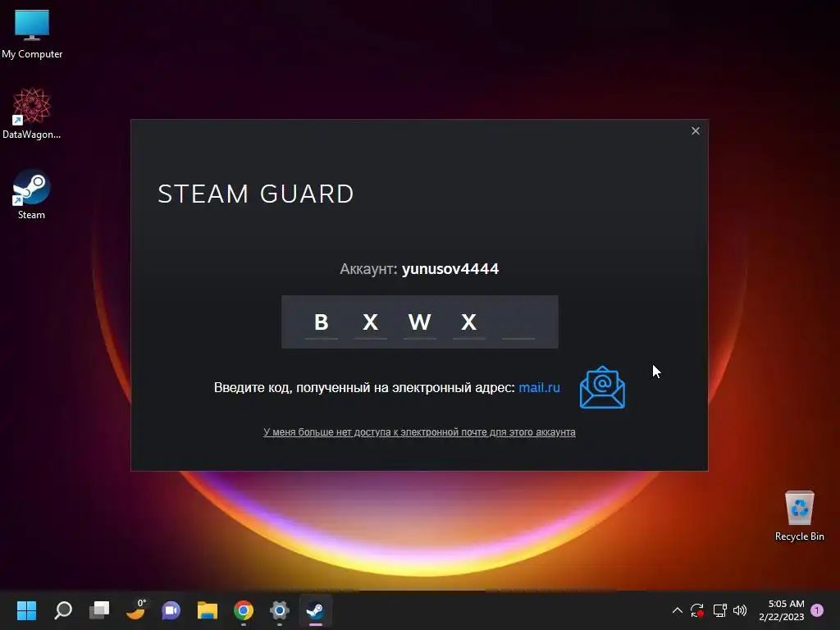Click the fourth code box containing X
The image size is (840, 630).
click(468, 322)
